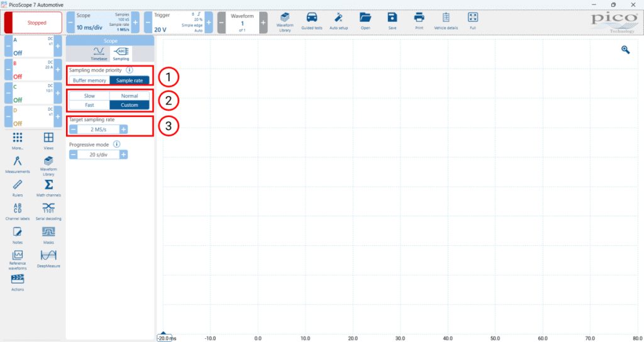Screen dimensions: 644x342
Task: Choose the Fast sampling preset
Action: click(89, 105)
